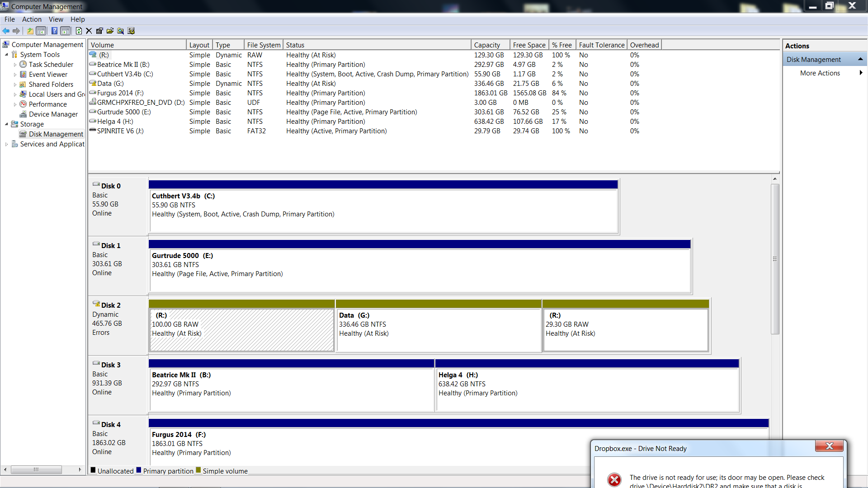This screenshot has height=488, width=868.
Task: Click the Primary partition blue legend swatch
Action: point(139,470)
